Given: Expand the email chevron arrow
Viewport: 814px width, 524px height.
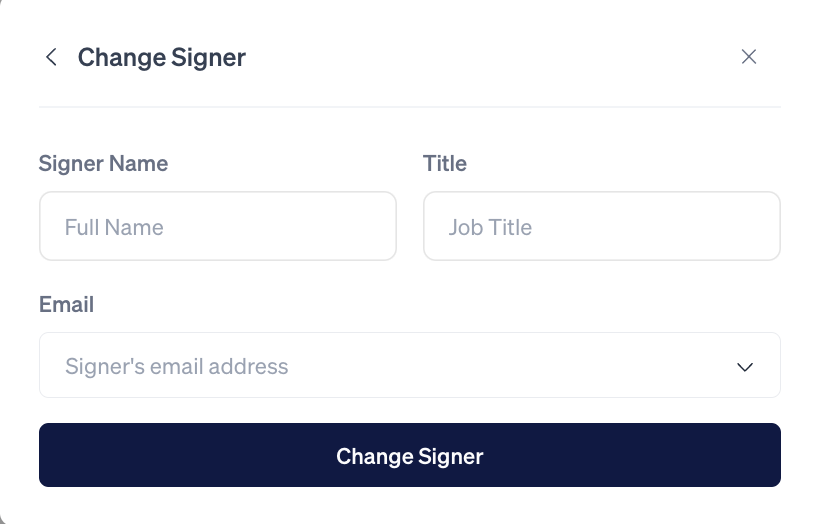Looking at the screenshot, I should [745, 367].
